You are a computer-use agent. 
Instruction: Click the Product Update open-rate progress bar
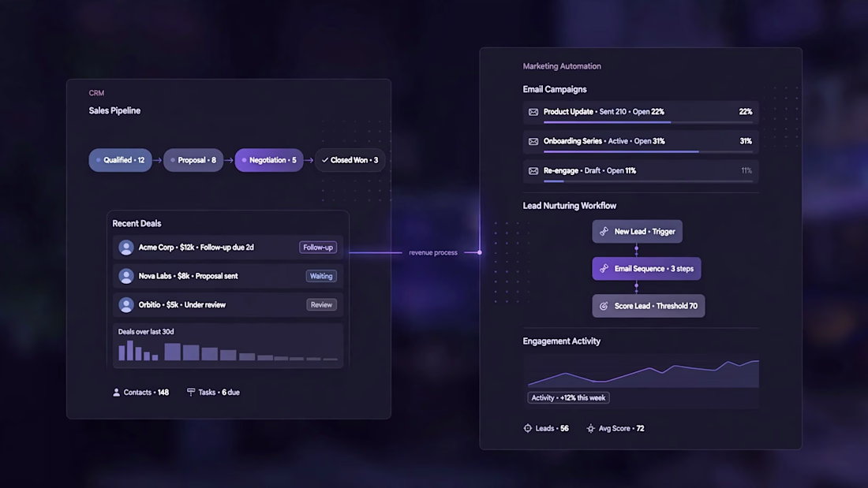coord(648,122)
